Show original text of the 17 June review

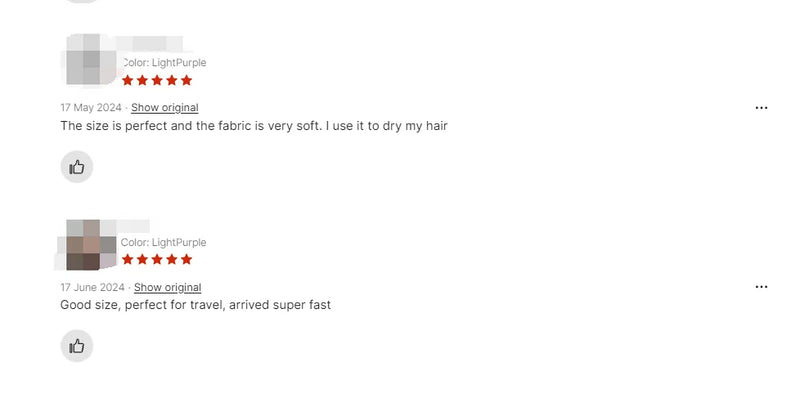coord(167,287)
